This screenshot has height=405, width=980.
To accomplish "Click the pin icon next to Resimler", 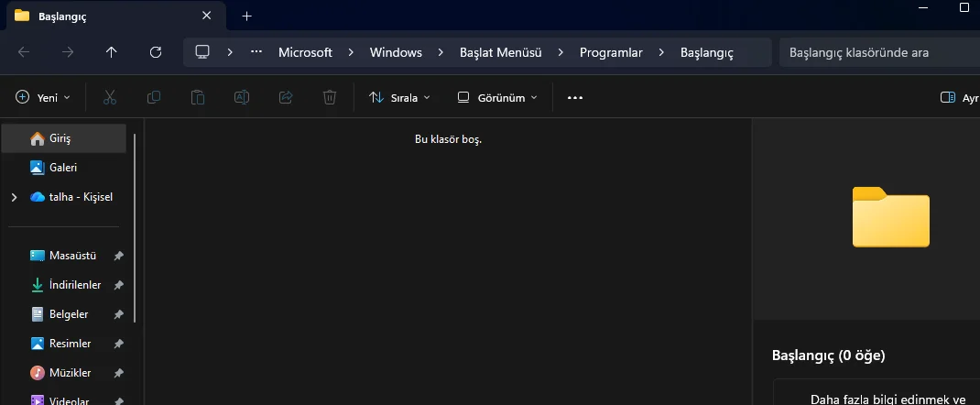I will click(119, 344).
